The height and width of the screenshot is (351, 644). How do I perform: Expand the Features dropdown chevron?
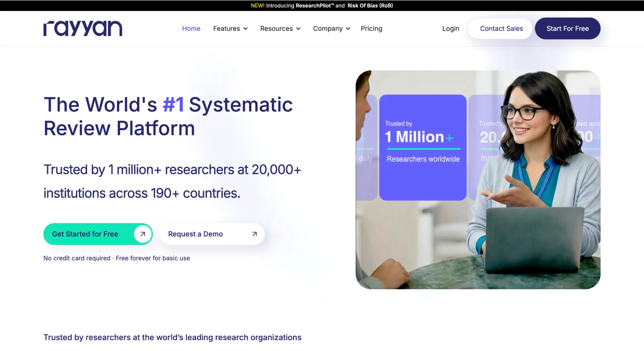pos(245,29)
